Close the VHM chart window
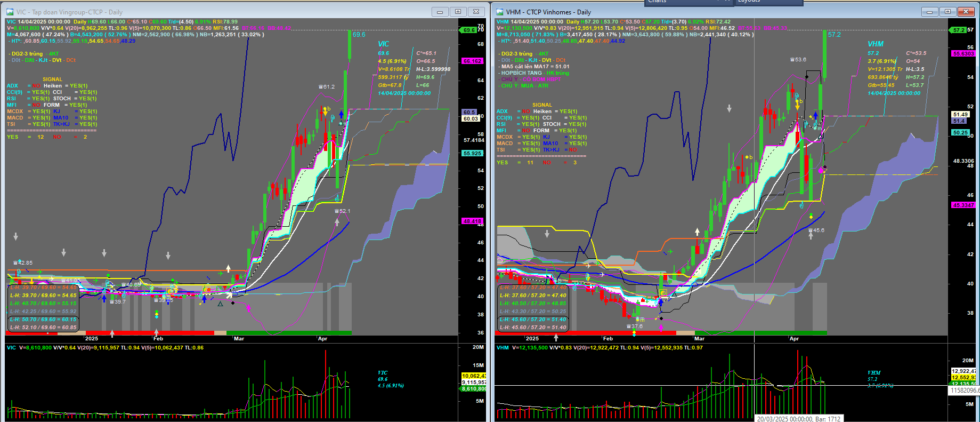Viewport: 980px width, 422px height. [966, 11]
